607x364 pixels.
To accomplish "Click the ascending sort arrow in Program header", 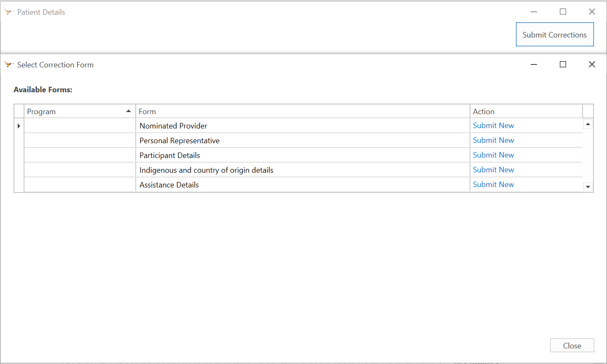I will [129, 111].
